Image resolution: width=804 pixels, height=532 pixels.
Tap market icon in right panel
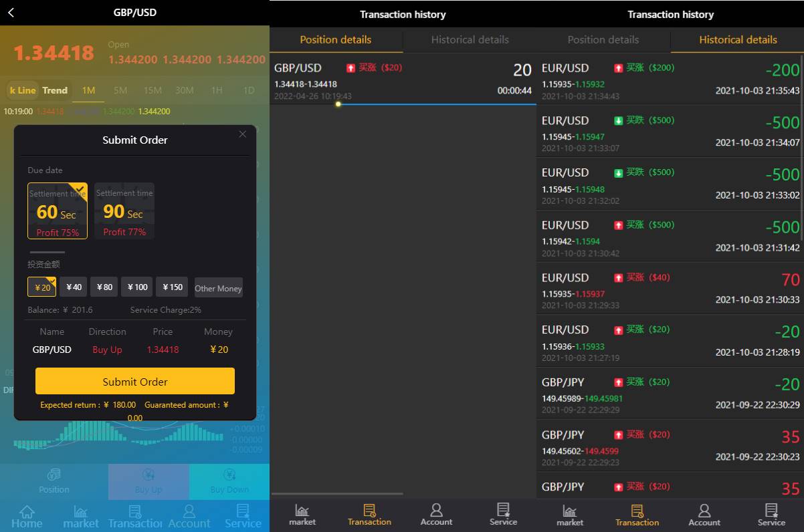tap(570, 515)
